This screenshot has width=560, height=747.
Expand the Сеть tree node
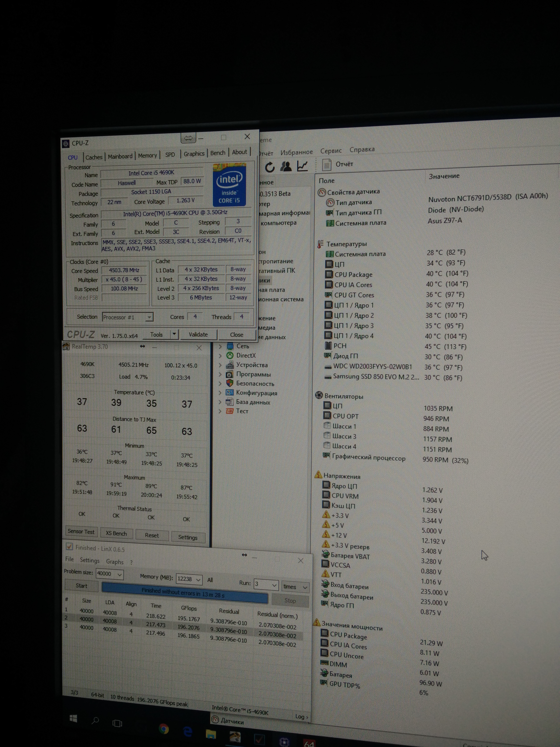click(x=220, y=346)
